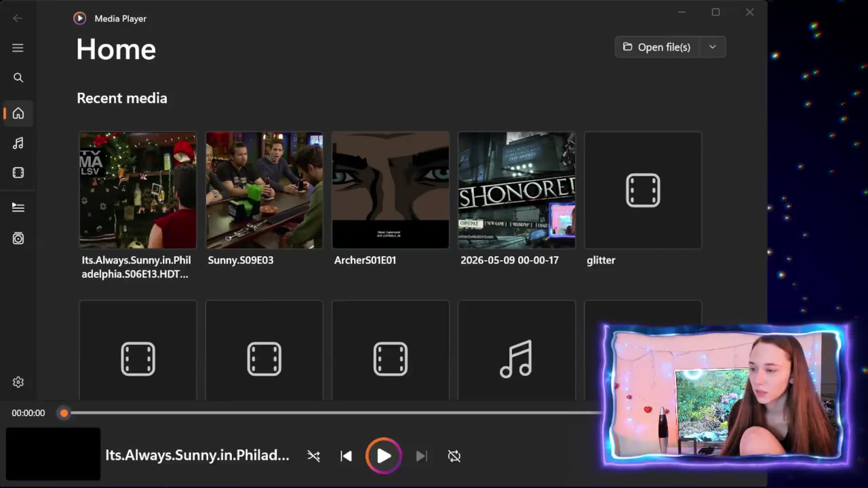Open the Sunny.S09E03 video thumbnail
The width and height of the screenshot is (868, 488).
(264, 190)
